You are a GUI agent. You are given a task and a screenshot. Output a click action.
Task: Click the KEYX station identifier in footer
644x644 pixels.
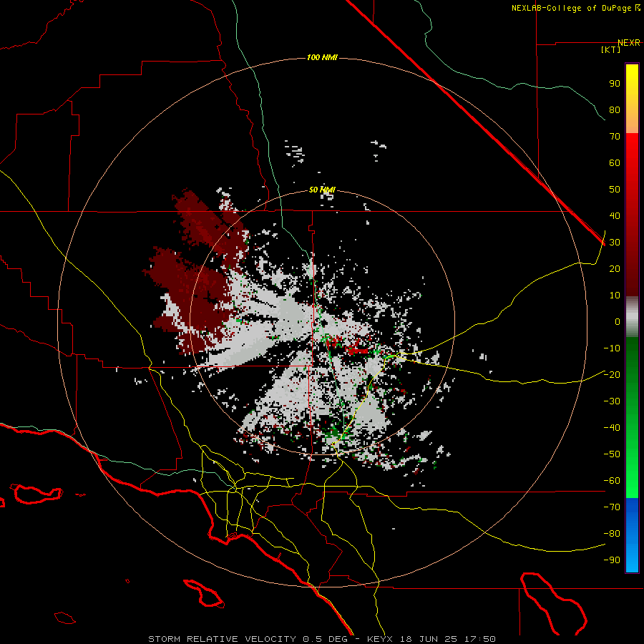(x=380, y=639)
